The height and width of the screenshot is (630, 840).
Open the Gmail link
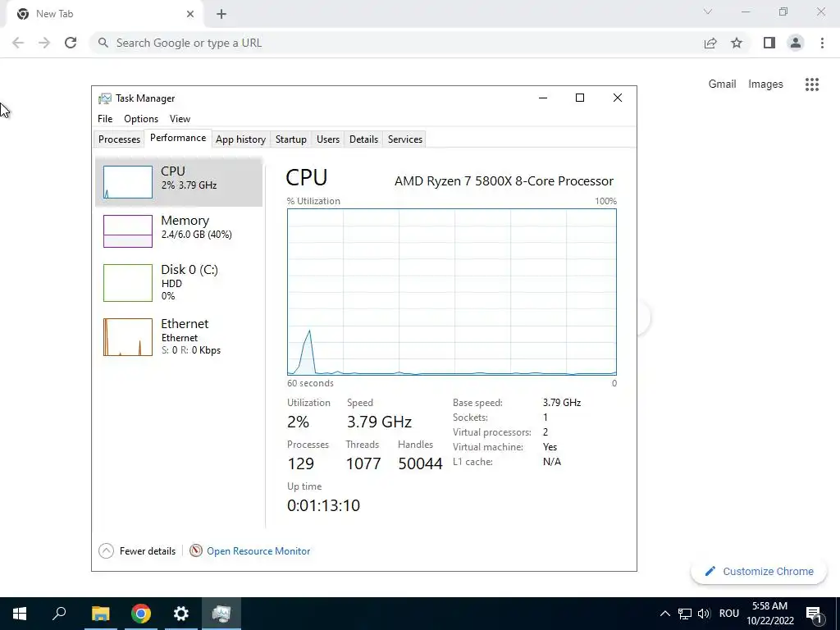[722, 84]
